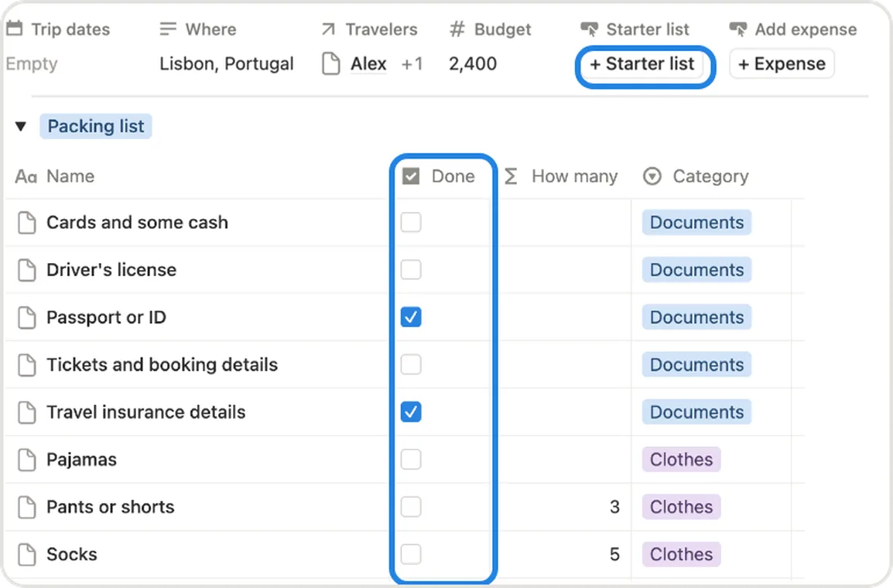893x588 pixels.
Task: Uncheck Done for Travel insurance details
Action: (x=411, y=412)
